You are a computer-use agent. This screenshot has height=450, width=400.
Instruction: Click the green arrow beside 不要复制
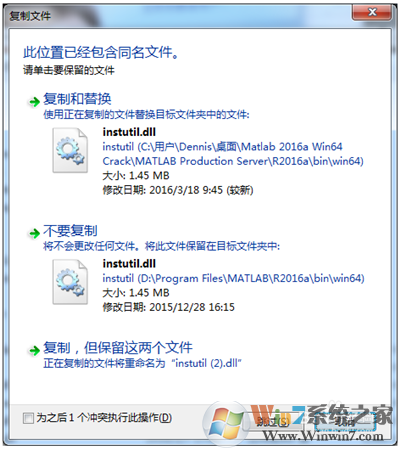click(34, 233)
